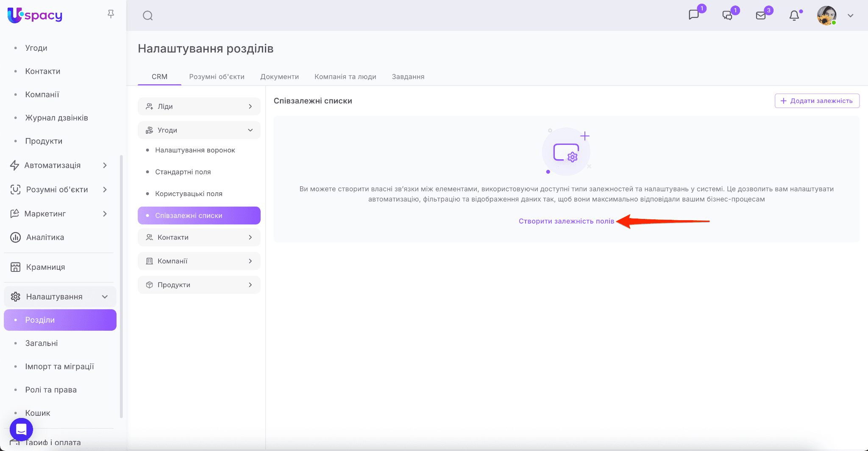Click the user profile avatar
Image resolution: width=868 pixels, height=451 pixels.
[826, 16]
